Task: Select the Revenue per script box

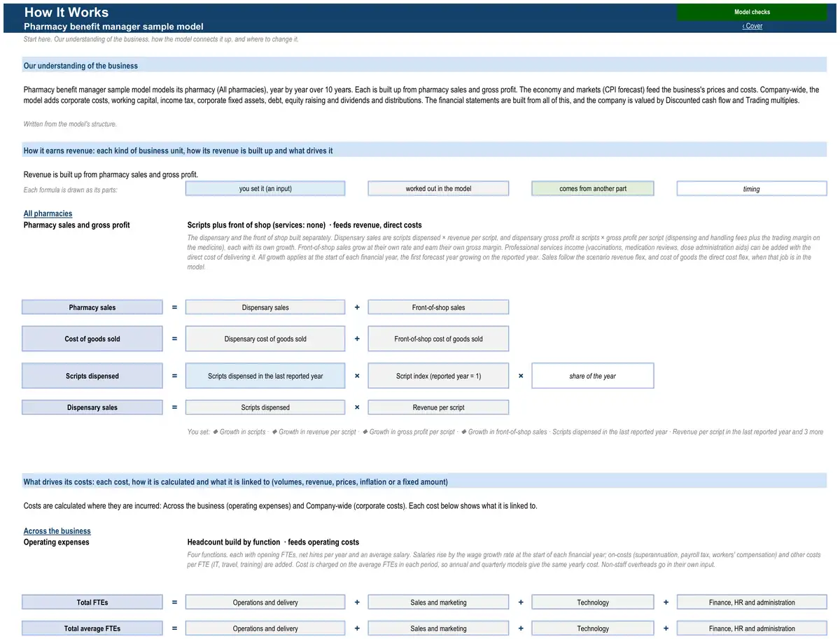Action: (x=438, y=407)
